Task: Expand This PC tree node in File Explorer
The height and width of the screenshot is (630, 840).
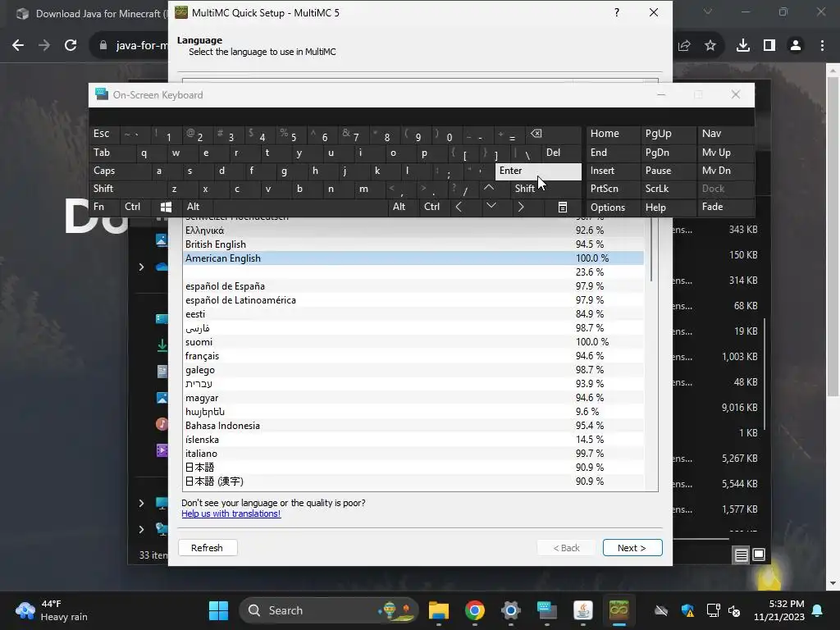Action: click(141, 504)
